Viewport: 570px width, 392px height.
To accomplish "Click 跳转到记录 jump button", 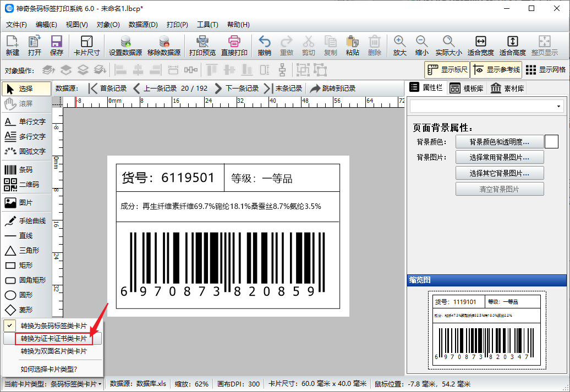I will tap(333, 89).
